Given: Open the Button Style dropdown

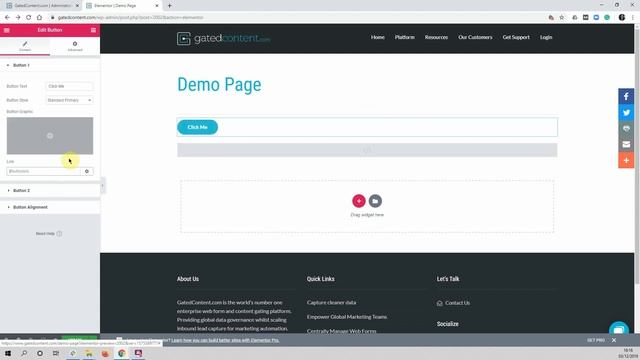Looking at the screenshot, I should point(69,100).
